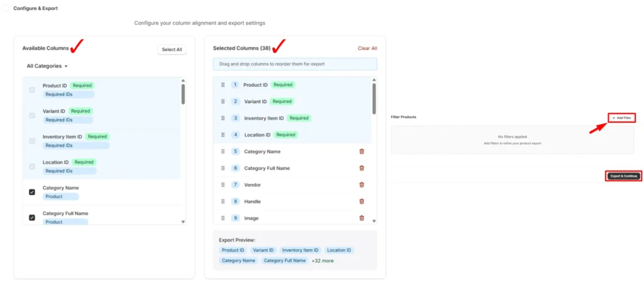Click Category Full Name chip in Export Preview
Viewport: 644px width, 290px height.
(285, 260)
